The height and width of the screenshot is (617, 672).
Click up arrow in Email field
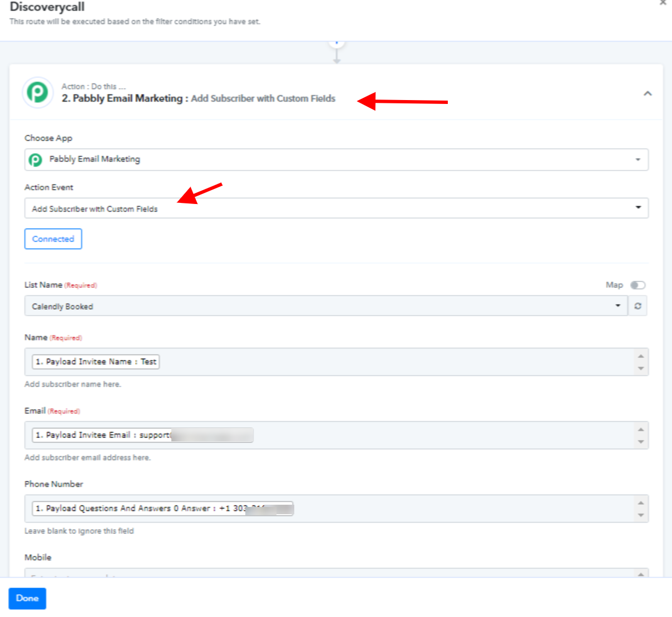pos(641,430)
